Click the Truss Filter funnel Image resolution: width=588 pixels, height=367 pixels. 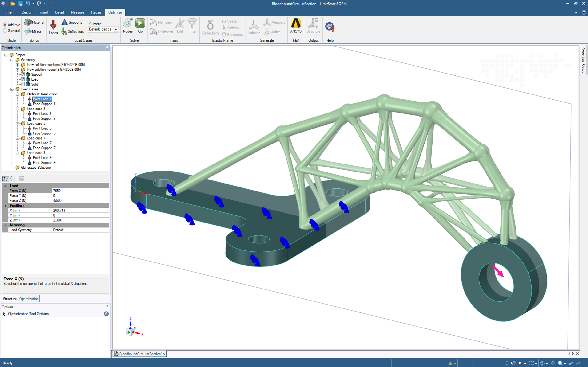pos(192,26)
